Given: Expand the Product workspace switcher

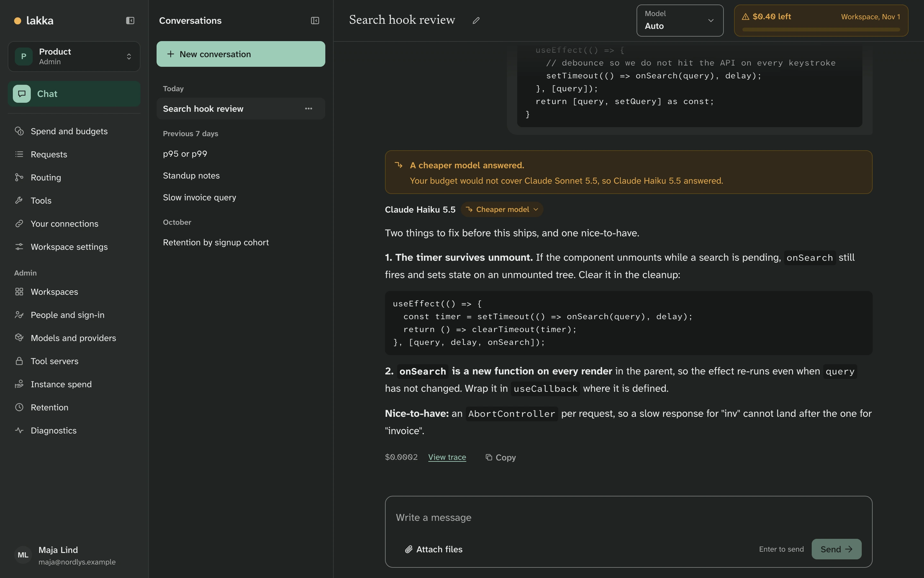Looking at the screenshot, I should 74,57.
